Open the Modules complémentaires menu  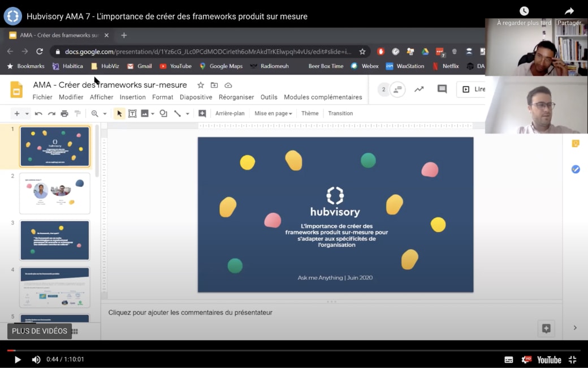pyautogui.click(x=323, y=97)
